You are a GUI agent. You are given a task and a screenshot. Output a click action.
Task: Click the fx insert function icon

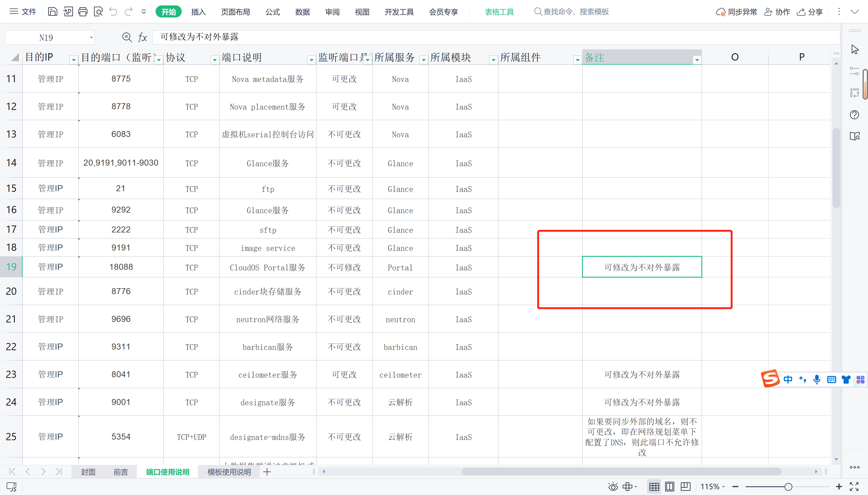point(142,37)
